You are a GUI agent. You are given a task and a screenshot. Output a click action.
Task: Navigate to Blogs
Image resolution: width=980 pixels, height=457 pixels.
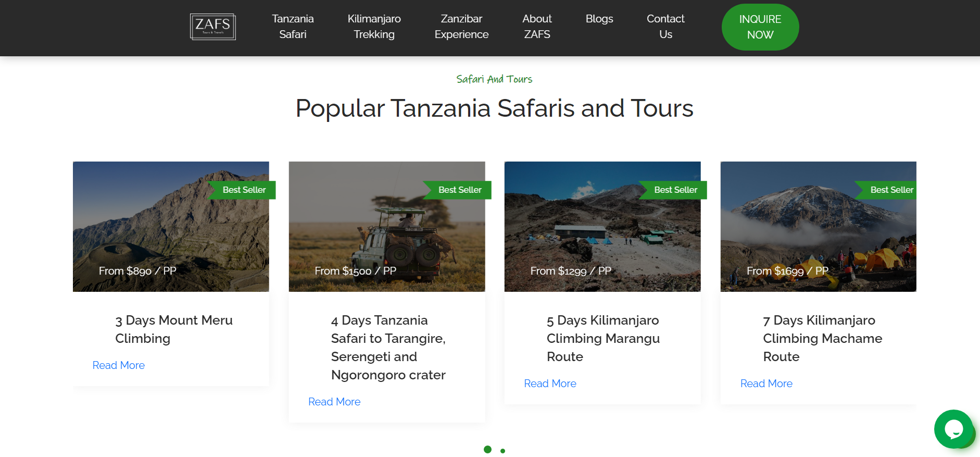coord(599,19)
